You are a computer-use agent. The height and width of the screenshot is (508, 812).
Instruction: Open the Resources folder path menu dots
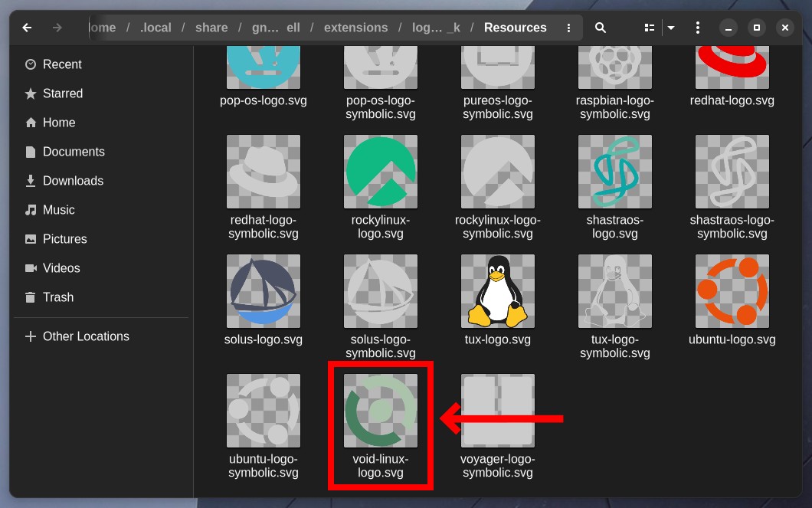tap(568, 28)
